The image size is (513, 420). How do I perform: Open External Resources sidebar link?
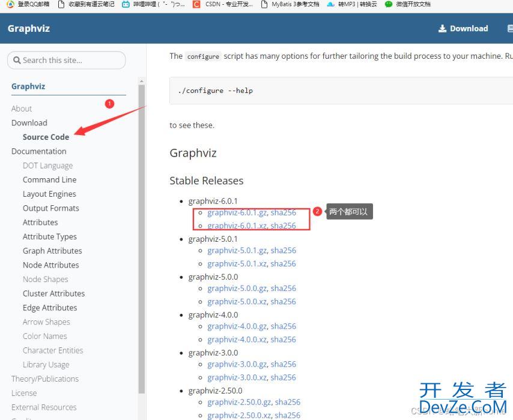click(44, 407)
